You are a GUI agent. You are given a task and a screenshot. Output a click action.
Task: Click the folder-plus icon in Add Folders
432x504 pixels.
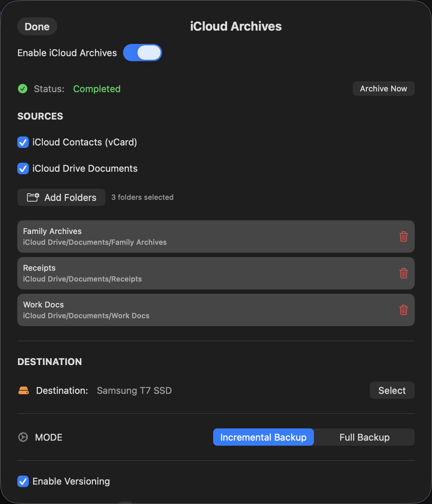pyautogui.click(x=33, y=197)
